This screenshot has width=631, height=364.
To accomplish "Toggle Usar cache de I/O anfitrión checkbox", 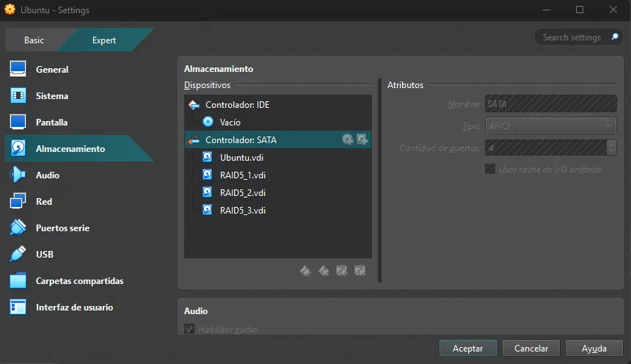I will pos(490,169).
